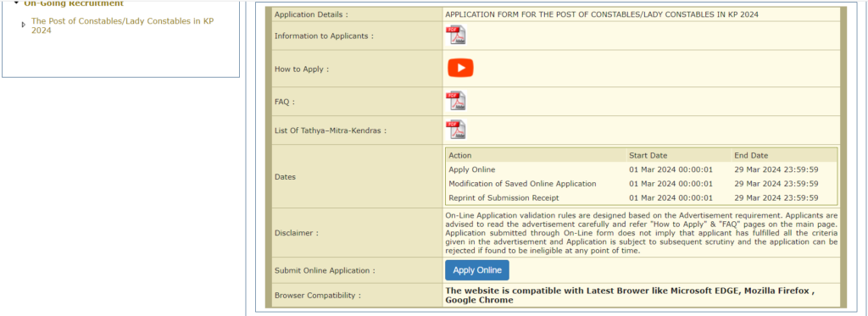The height and width of the screenshot is (316, 868).
Task: Open List Of Tathya-Mitra-Kendras PDF icon
Action: [x=455, y=130]
